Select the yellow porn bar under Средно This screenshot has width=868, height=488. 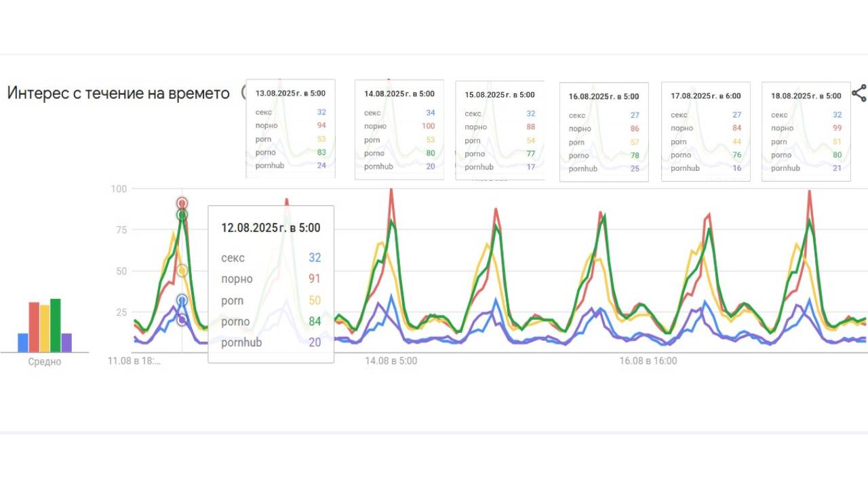tap(43, 329)
